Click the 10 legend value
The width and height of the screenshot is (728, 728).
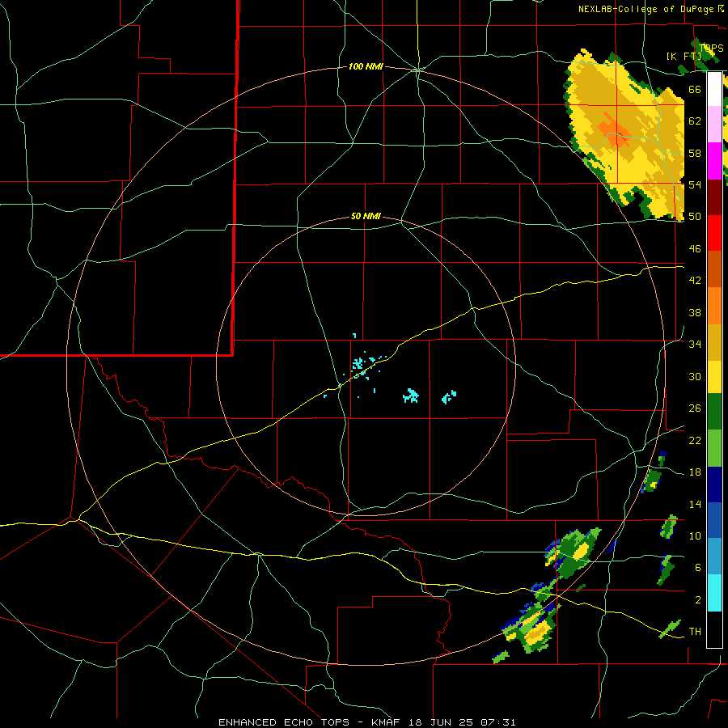(x=695, y=535)
